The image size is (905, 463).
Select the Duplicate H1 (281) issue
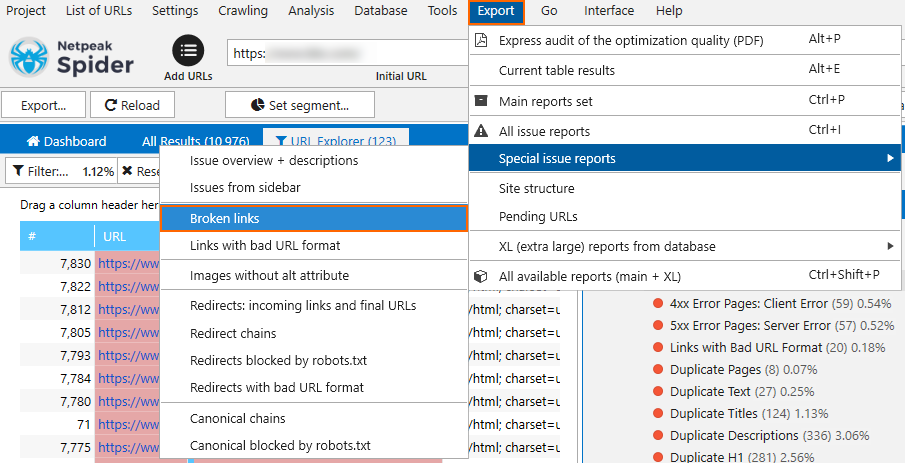(x=742, y=457)
